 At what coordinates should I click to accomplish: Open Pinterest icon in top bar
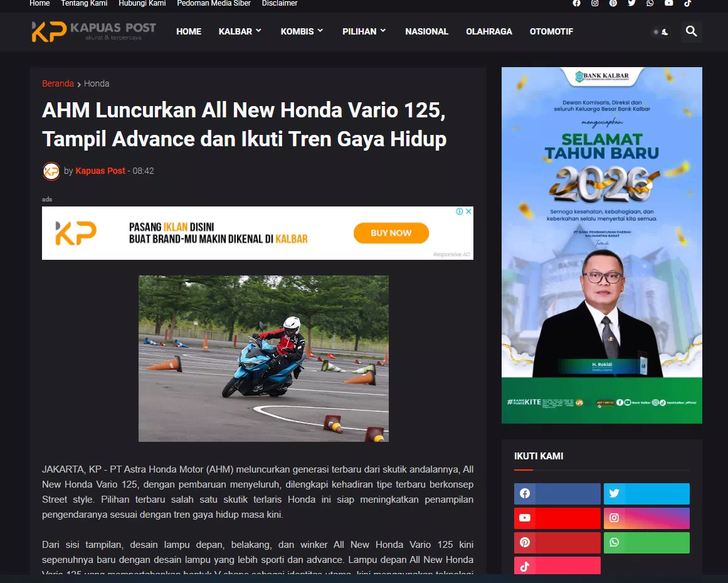613,3
